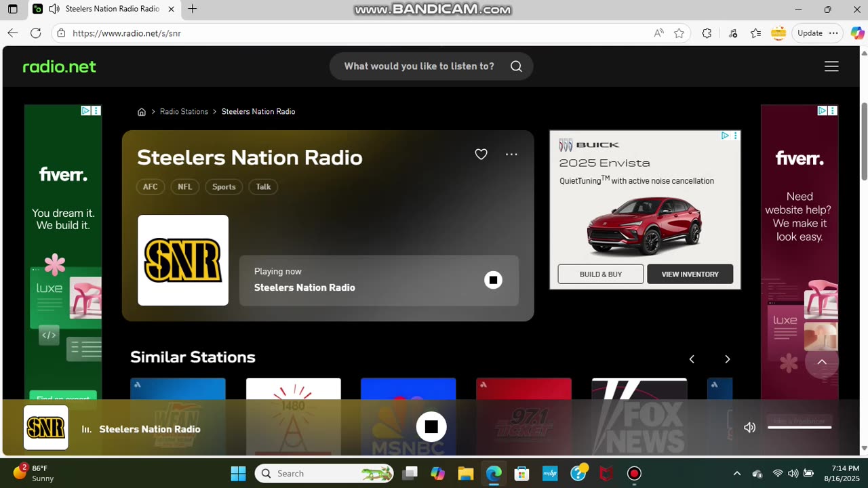868x488 pixels.
Task: Open a new browser tab
Action: pyautogui.click(x=193, y=9)
